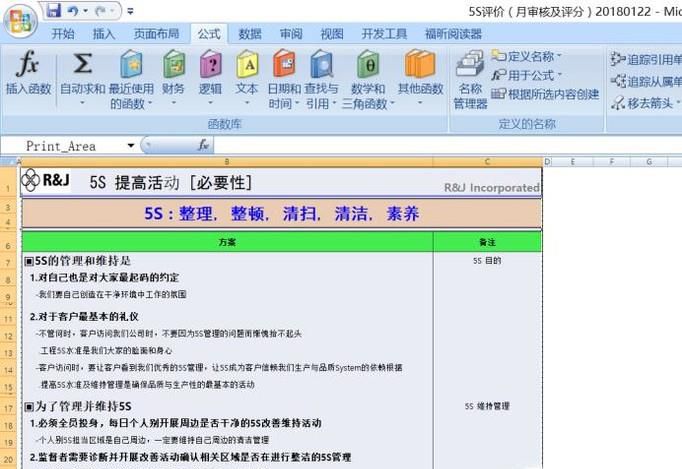This screenshot has width=682, height=469.
Task: Expand the 其他函数 dropdown arrow
Action: (420, 103)
